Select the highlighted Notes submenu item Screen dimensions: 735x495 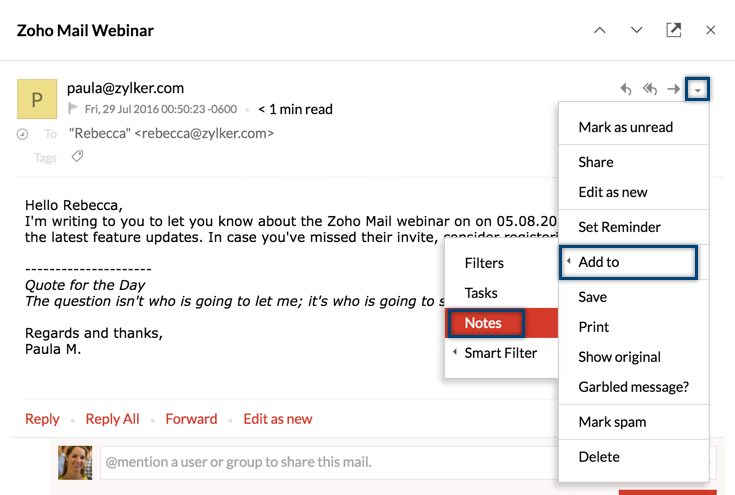coord(501,323)
